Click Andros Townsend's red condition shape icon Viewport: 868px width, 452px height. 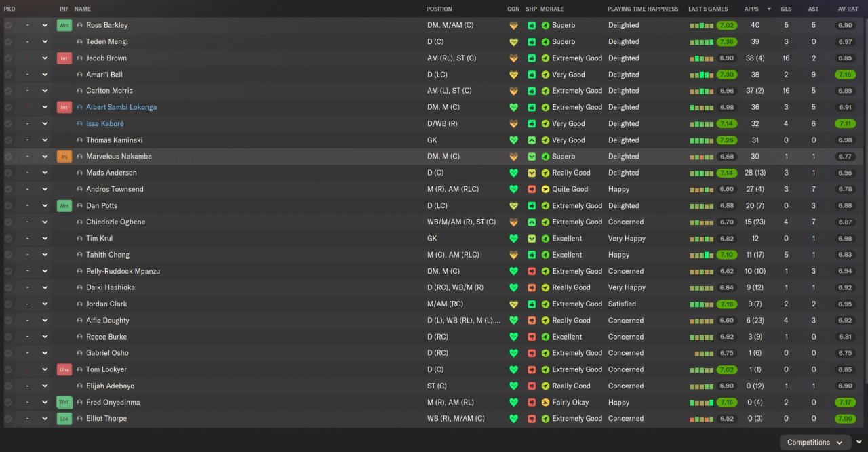[x=532, y=189]
